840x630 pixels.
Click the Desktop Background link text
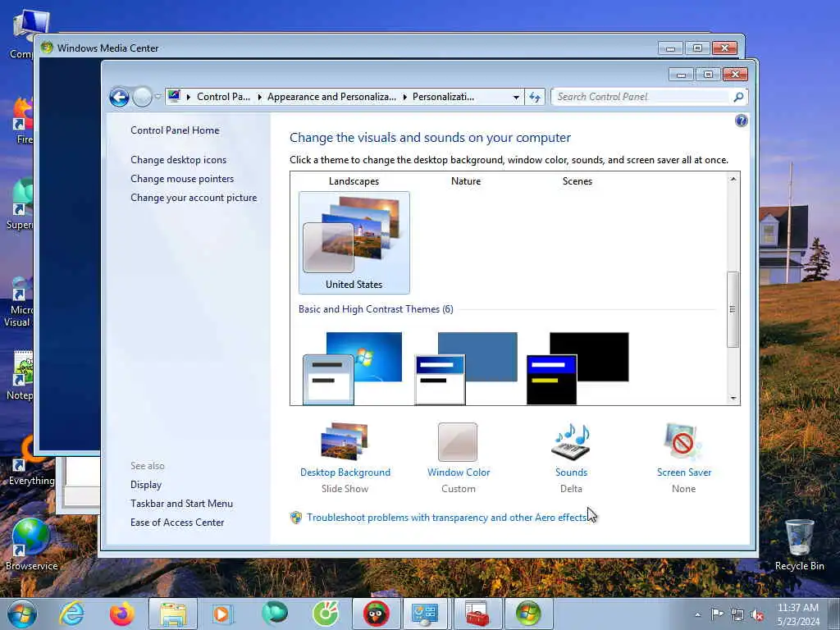345,472
